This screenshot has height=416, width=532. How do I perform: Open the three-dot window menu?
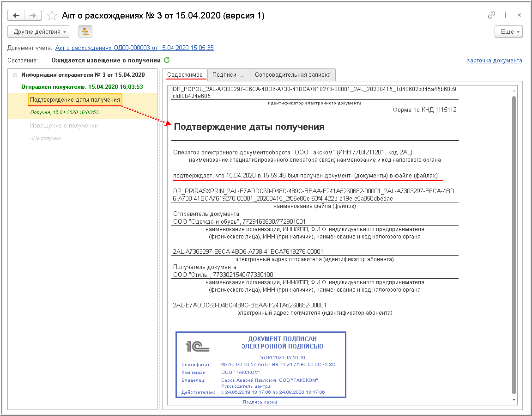coord(505,15)
